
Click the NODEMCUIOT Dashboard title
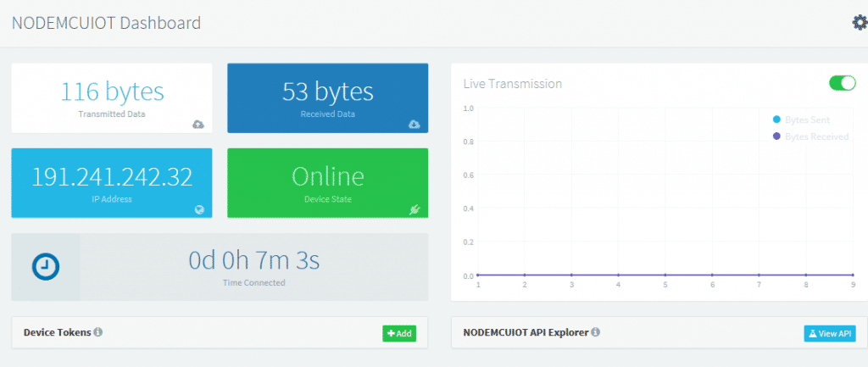click(x=106, y=23)
